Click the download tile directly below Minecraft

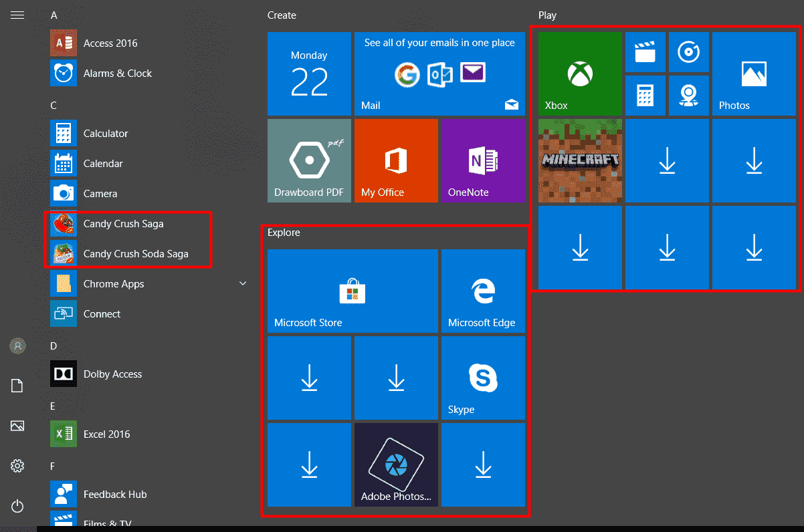[x=580, y=247]
